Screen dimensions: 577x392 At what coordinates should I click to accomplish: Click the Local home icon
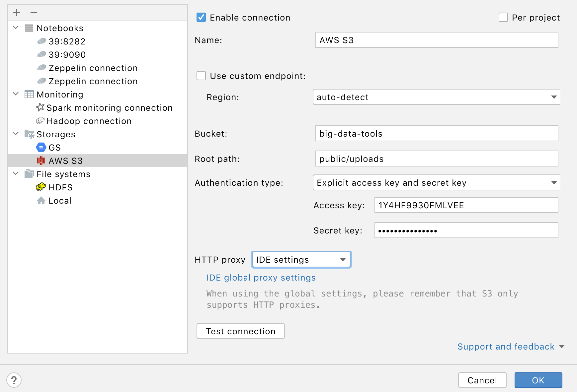[41, 200]
